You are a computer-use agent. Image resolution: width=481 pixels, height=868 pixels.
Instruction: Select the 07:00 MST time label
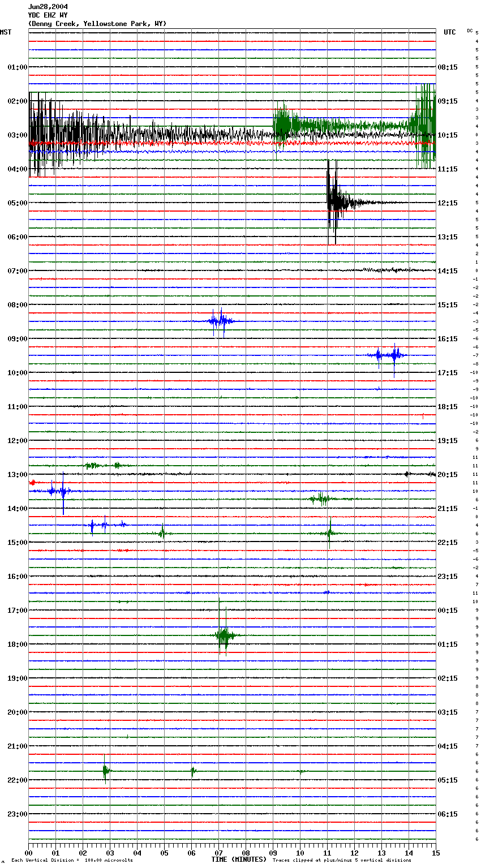[x=18, y=271]
